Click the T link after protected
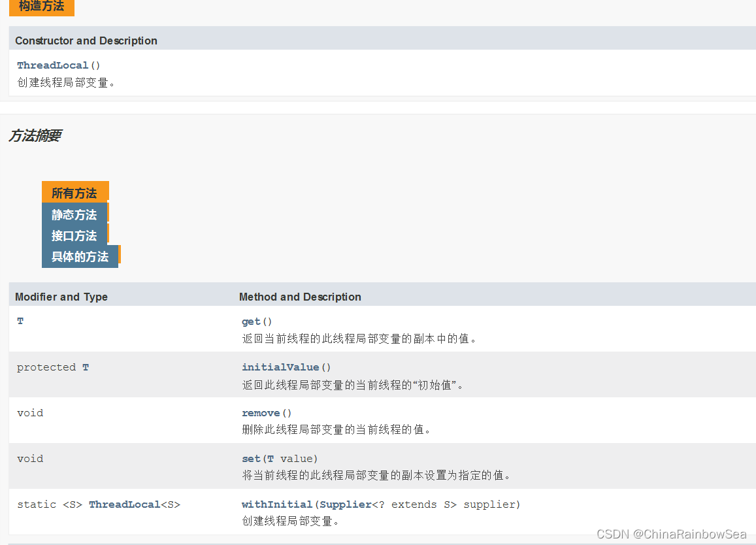 coord(86,367)
